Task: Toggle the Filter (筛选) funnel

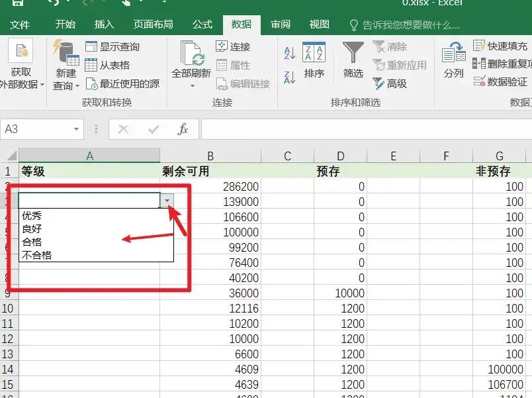Action: coord(353,60)
